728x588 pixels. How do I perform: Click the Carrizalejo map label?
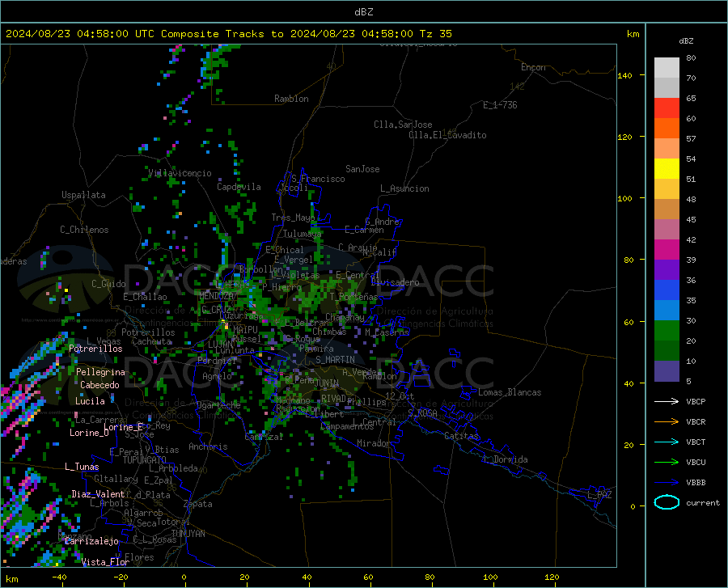pos(91,541)
